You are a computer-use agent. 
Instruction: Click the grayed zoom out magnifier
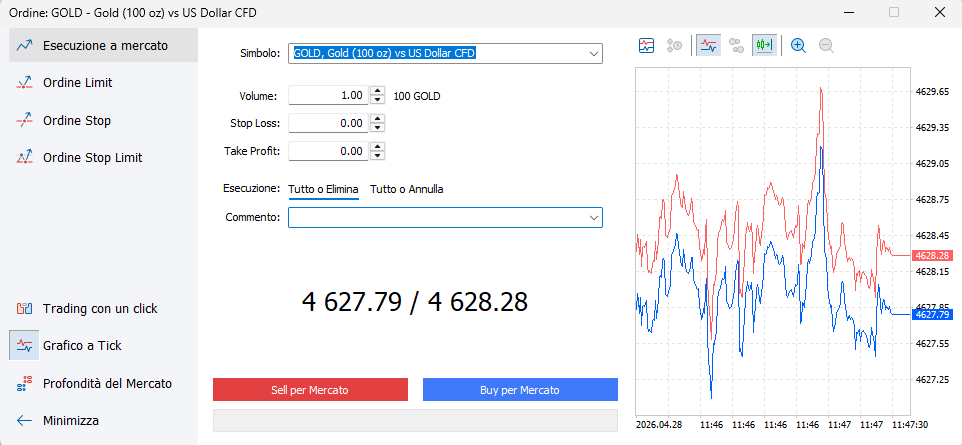[826, 45]
